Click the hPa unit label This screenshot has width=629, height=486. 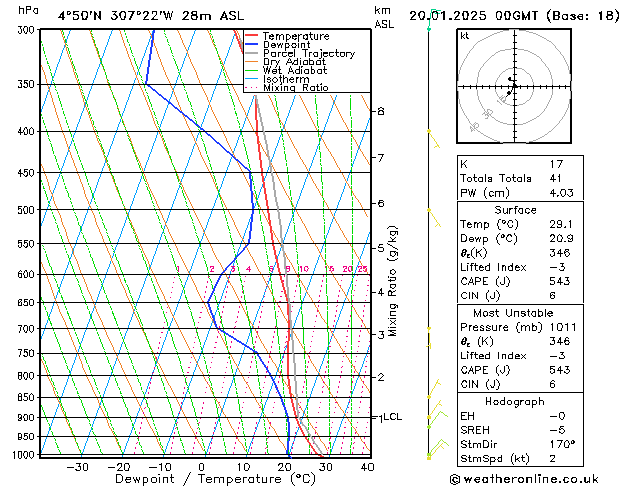[x=28, y=10]
